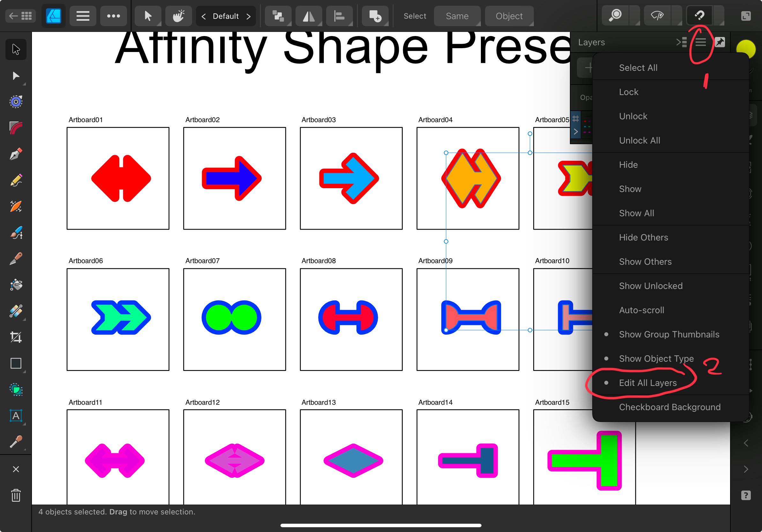The width and height of the screenshot is (762, 532).
Task: Click the Flip Horizontal icon
Action: [309, 16]
